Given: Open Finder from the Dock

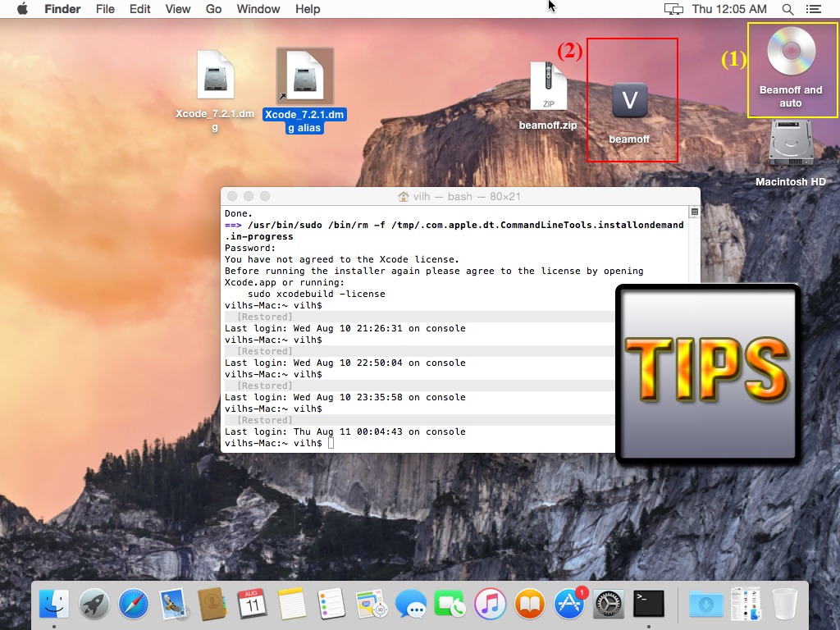Looking at the screenshot, I should (54, 604).
